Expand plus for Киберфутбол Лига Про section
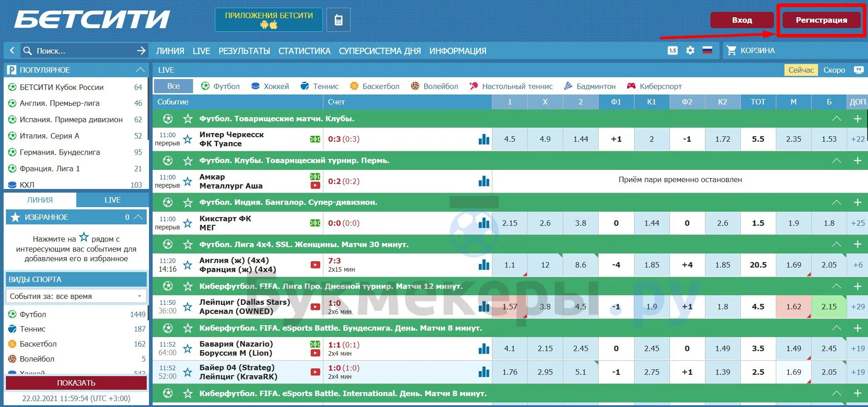 pyautogui.click(x=858, y=286)
